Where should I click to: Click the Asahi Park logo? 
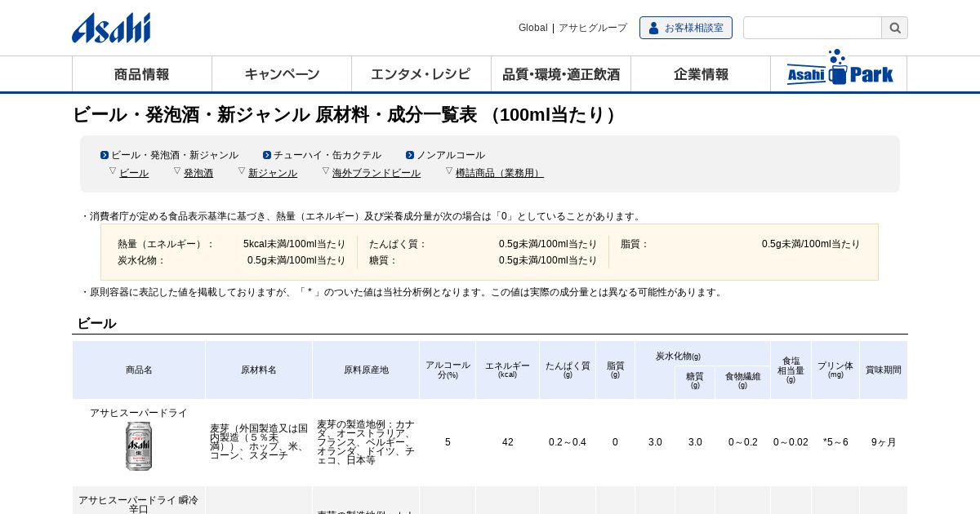[840, 69]
